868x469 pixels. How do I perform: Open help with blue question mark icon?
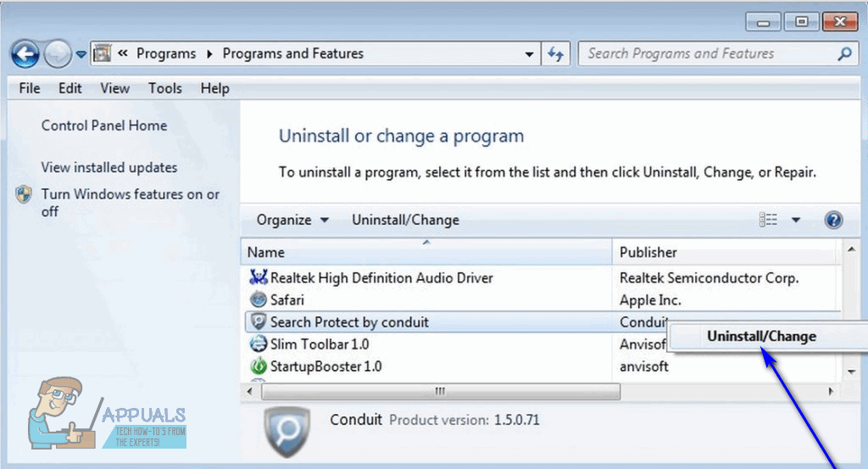coord(833,220)
